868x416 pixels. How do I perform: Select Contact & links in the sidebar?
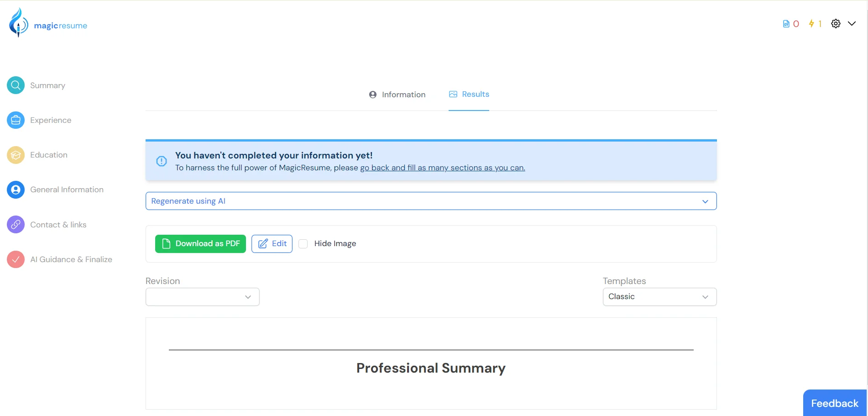tap(58, 225)
